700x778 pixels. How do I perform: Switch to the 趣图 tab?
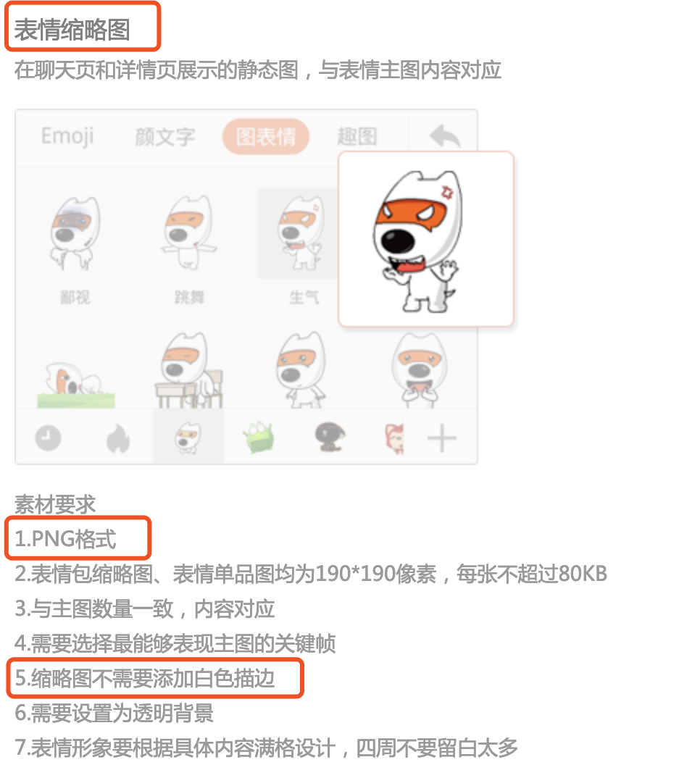point(357,136)
